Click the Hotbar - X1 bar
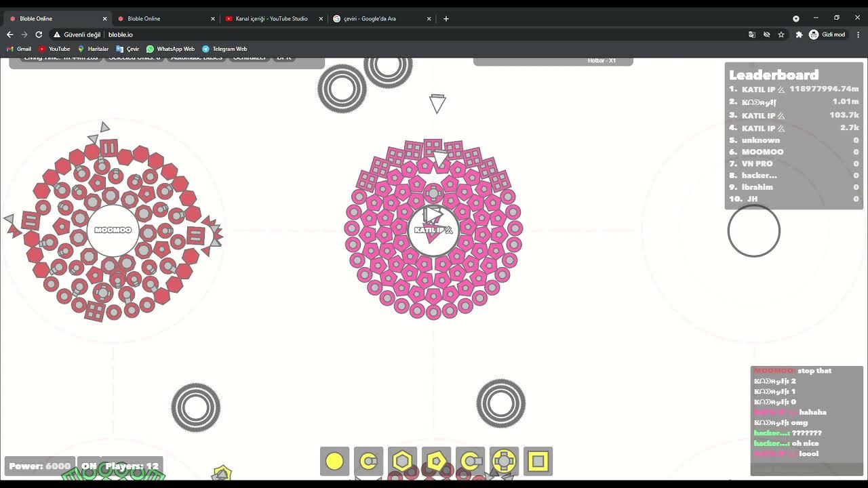The height and width of the screenshot is (488, 868). pos(553,61)
